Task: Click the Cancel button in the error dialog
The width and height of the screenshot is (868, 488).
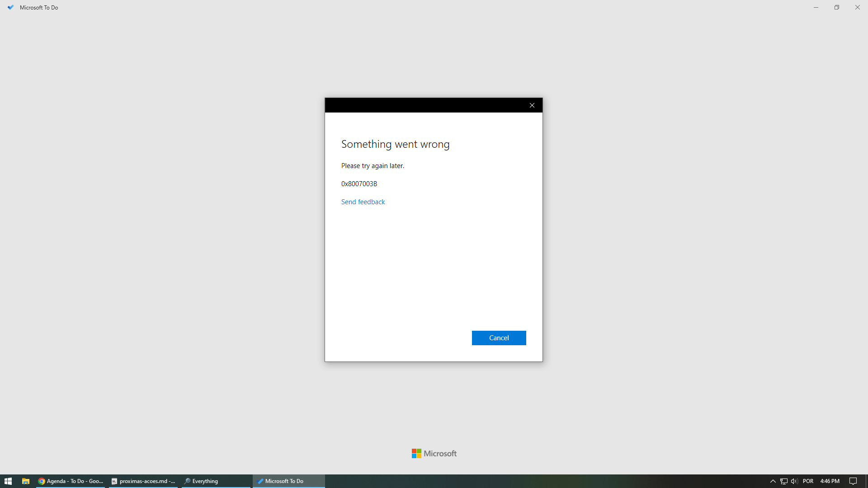Action: (499, 338)
